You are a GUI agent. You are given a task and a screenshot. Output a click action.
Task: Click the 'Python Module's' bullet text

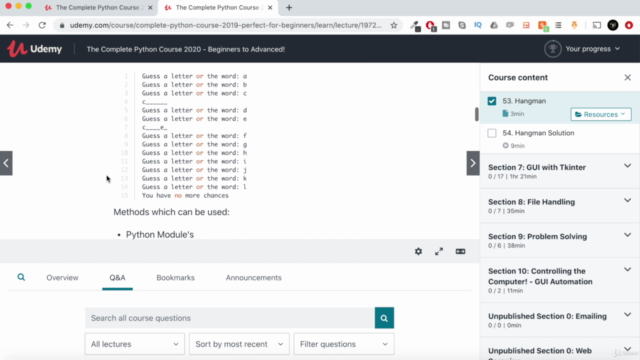(160, 235)
